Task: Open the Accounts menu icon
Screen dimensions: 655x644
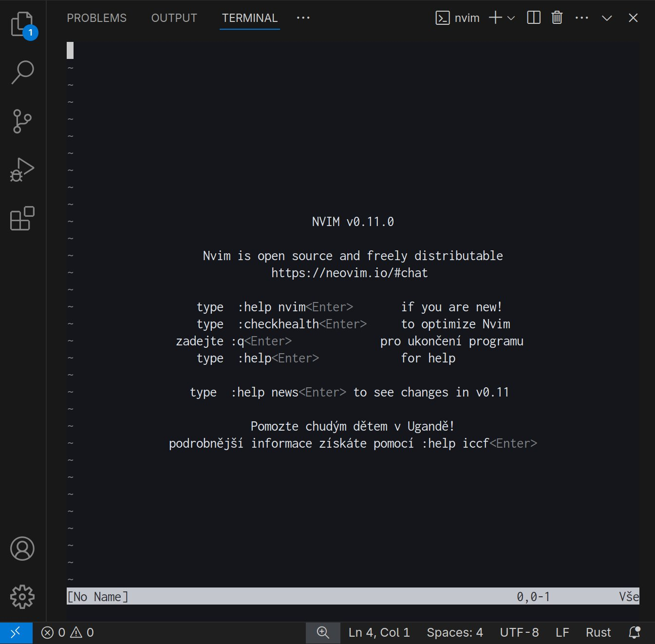Action: coord(22,549)
